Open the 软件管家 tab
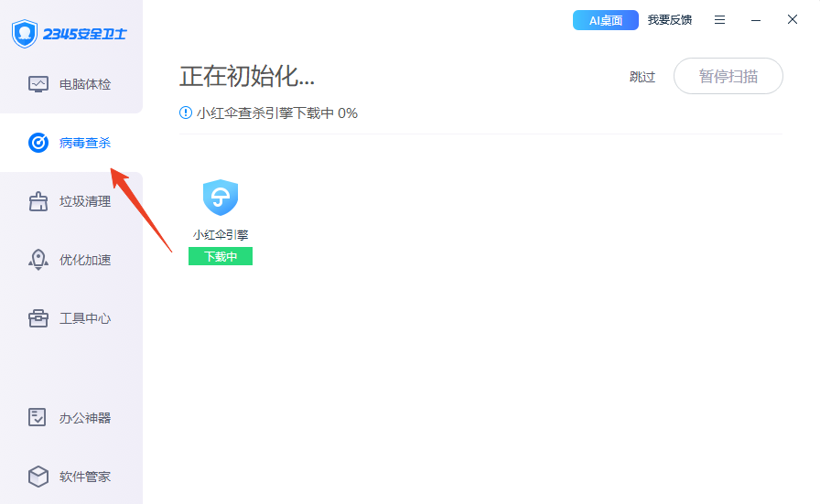 [x=71, y=477]
